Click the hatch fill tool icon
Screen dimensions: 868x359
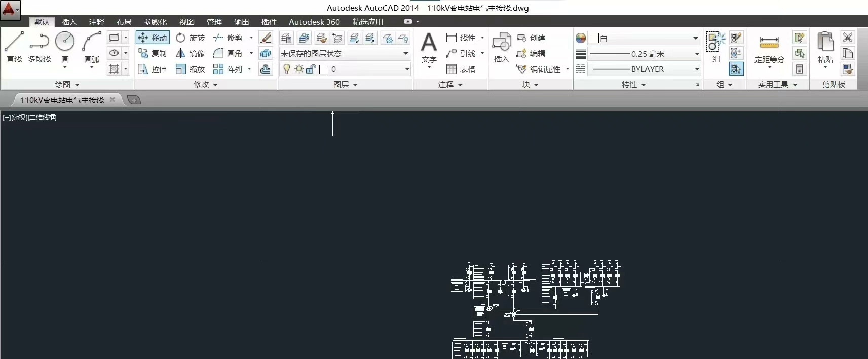click(x=114, y=68)
